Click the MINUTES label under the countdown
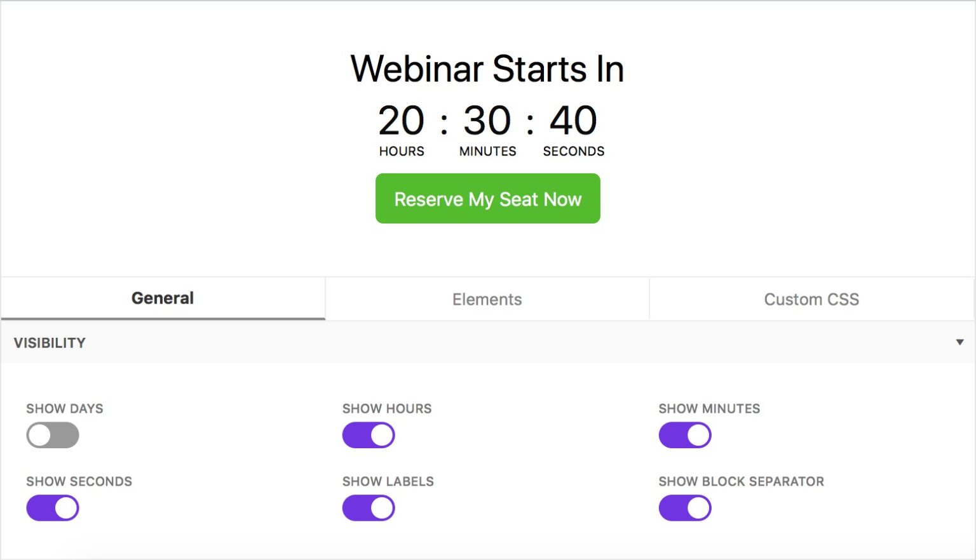Viewport: 976px width, 560px height. point(488,151)
